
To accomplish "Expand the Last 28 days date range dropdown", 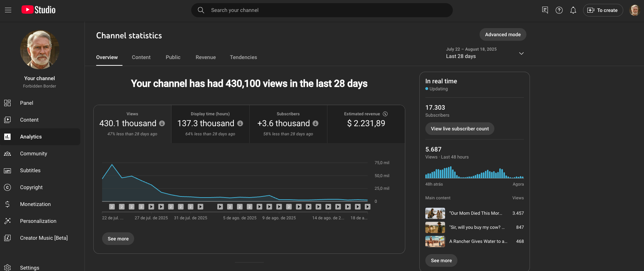I will click(x=521, y=53).
